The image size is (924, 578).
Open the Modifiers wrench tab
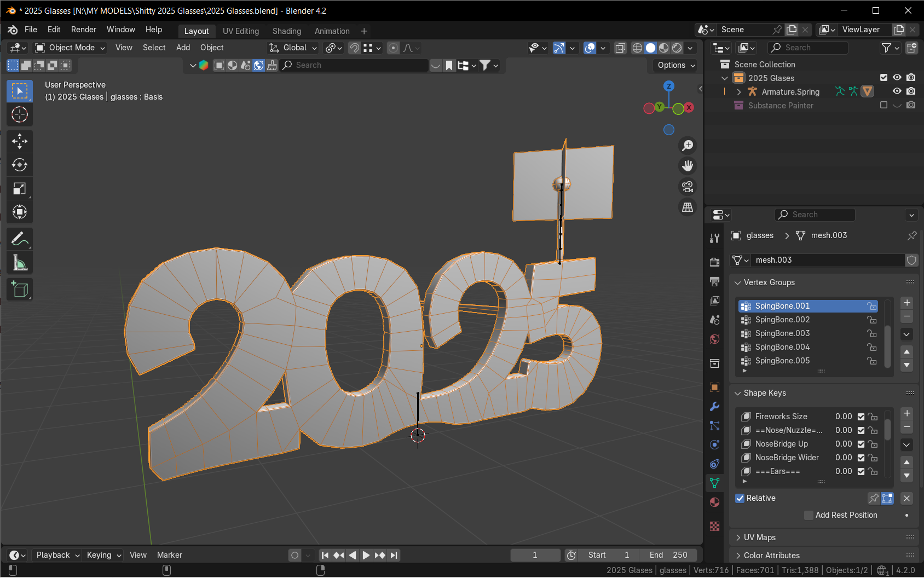click(x=714, y=406)
